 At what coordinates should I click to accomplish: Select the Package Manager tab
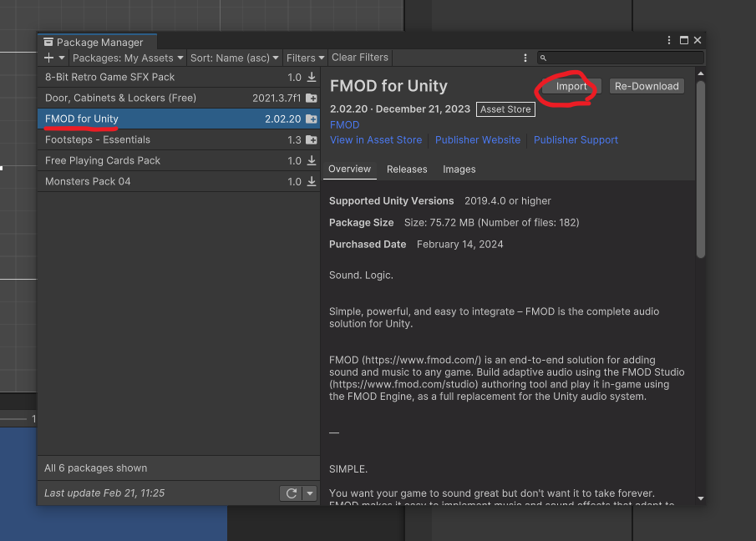coord(98,43)
